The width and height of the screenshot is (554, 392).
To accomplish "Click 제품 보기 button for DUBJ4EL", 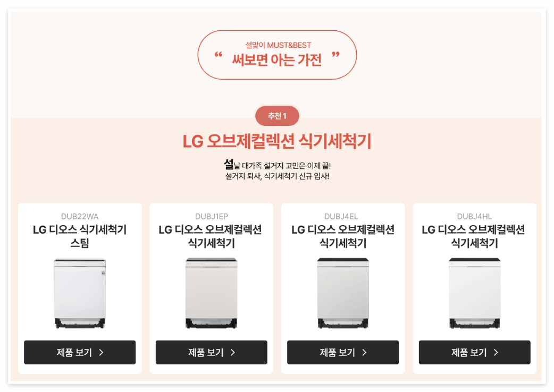I will (x=343, y=352).
